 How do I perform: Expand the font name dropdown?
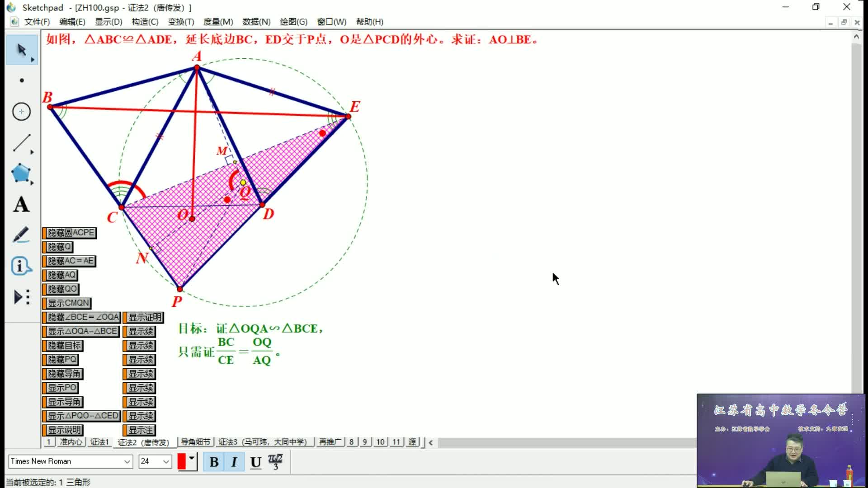[127, 461]
